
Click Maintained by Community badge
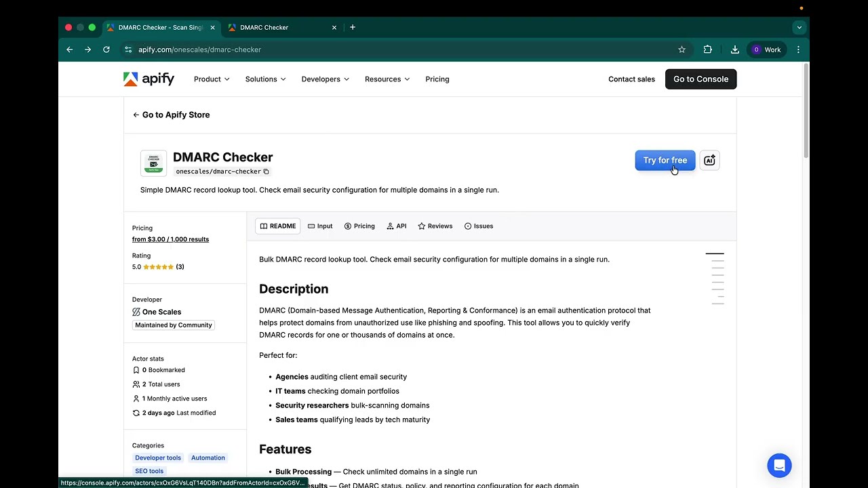pos(174,325)
